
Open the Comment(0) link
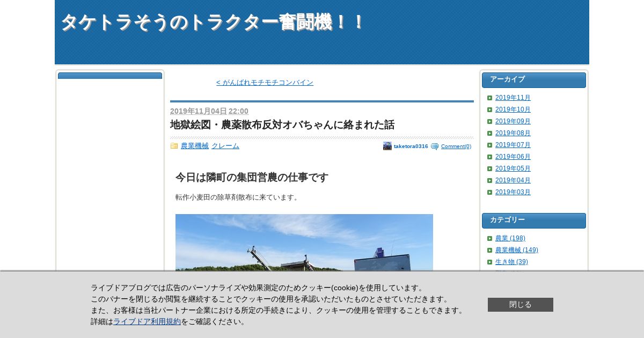pyautogui.click(x=456, y=146)
